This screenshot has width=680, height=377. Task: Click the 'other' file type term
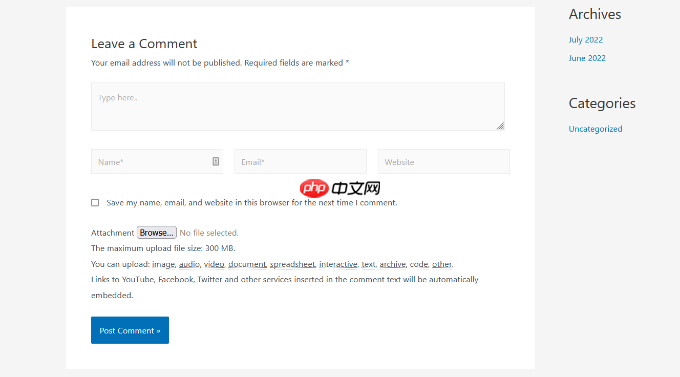click(x=442, y=264)
